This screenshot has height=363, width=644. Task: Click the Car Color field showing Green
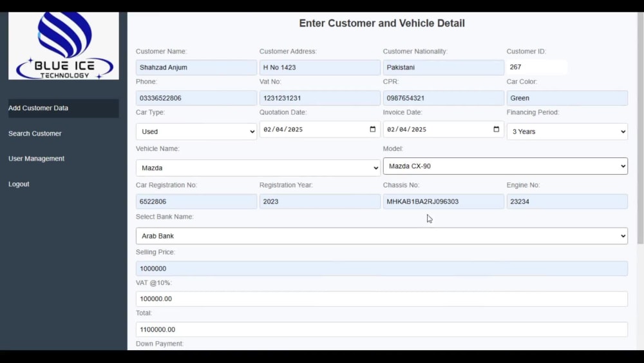point(567,98)
